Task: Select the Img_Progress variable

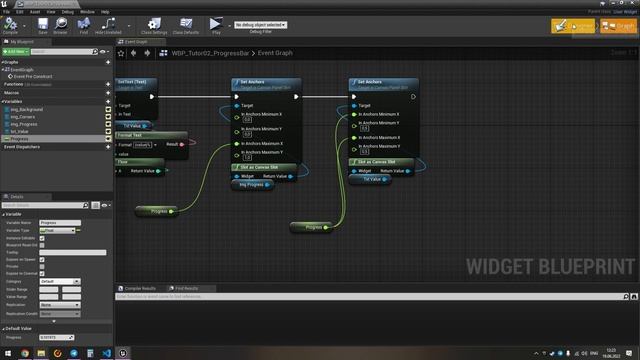Action: 24,124
